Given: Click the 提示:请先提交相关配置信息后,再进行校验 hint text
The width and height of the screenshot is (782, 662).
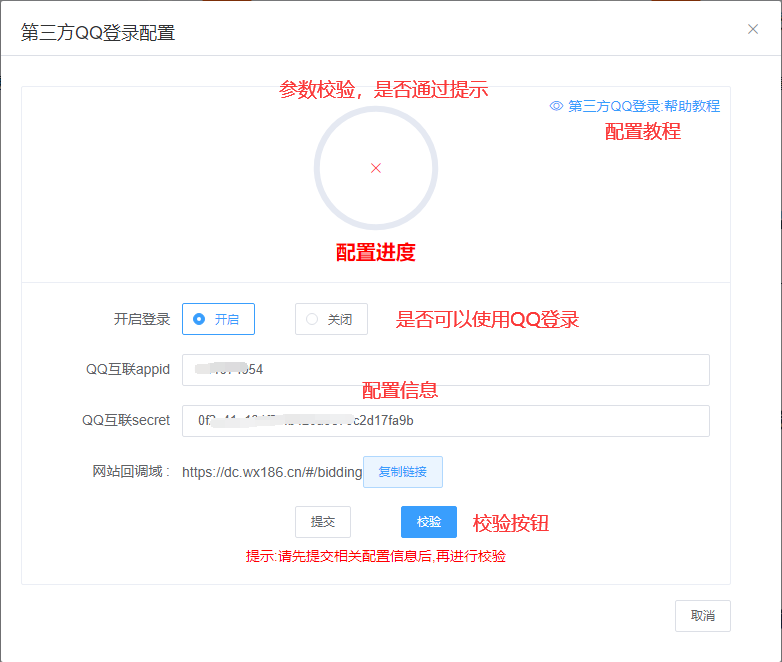Looking at the screenshot, I should click(x=376, y=556).
